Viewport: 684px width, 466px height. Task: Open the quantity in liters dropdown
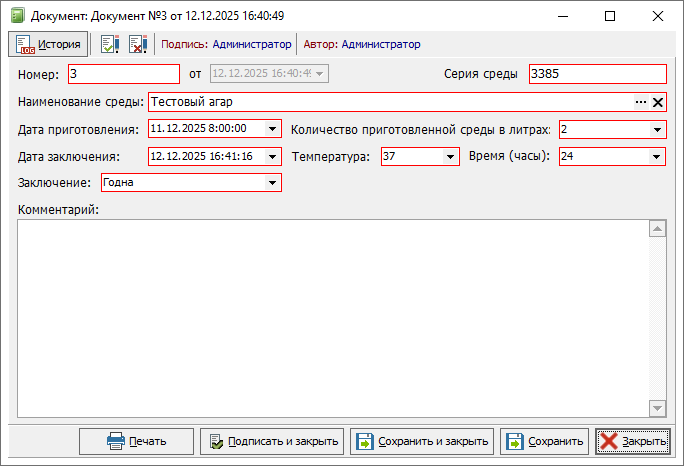pos(657,129)
